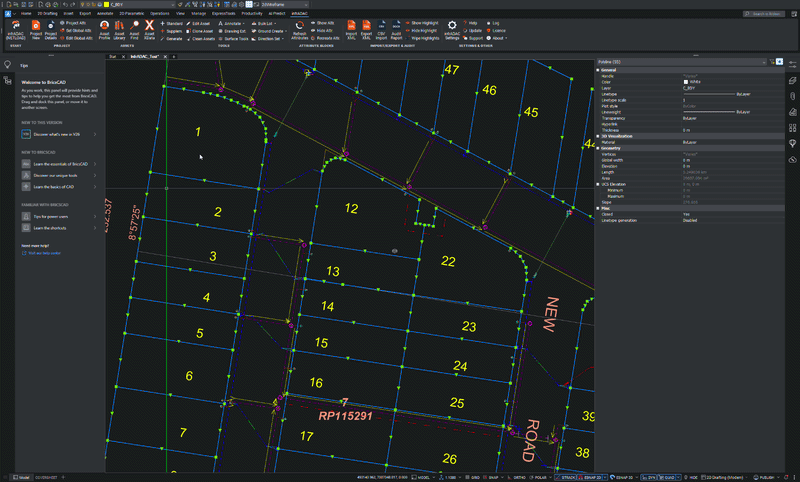Click the Asset XData red X icon
This screenshot has height=482, width=800.
click(x=149, y=25)
